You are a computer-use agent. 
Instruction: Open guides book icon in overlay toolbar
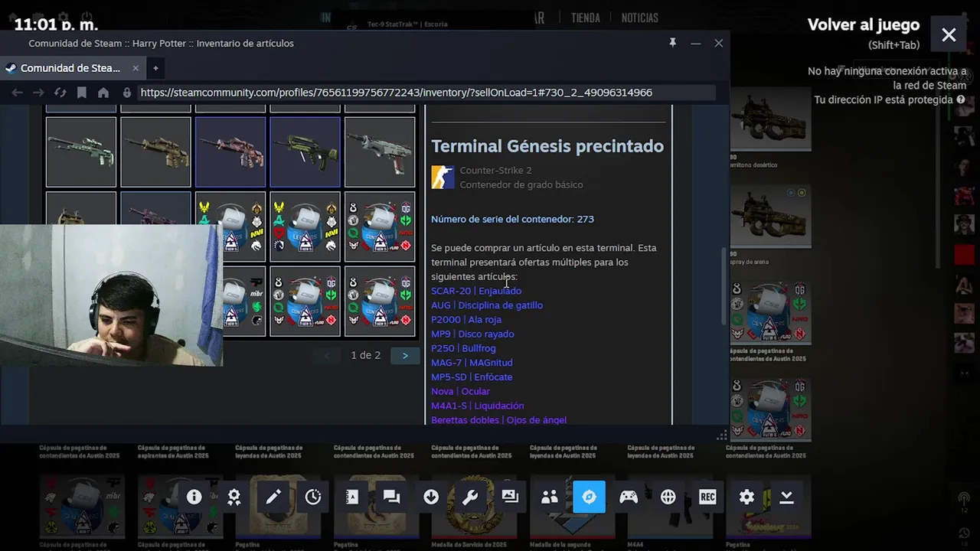tap(352, 497)
